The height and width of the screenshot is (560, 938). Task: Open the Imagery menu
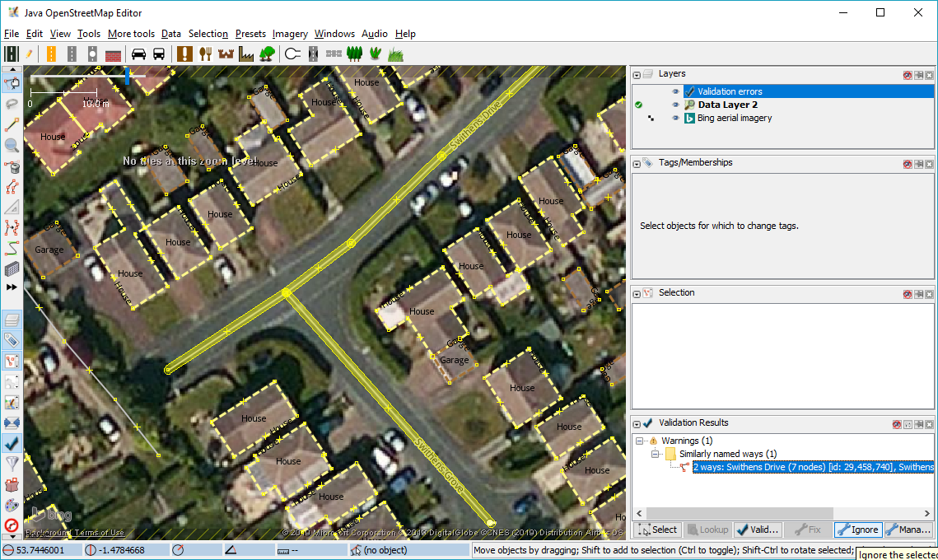290,34
